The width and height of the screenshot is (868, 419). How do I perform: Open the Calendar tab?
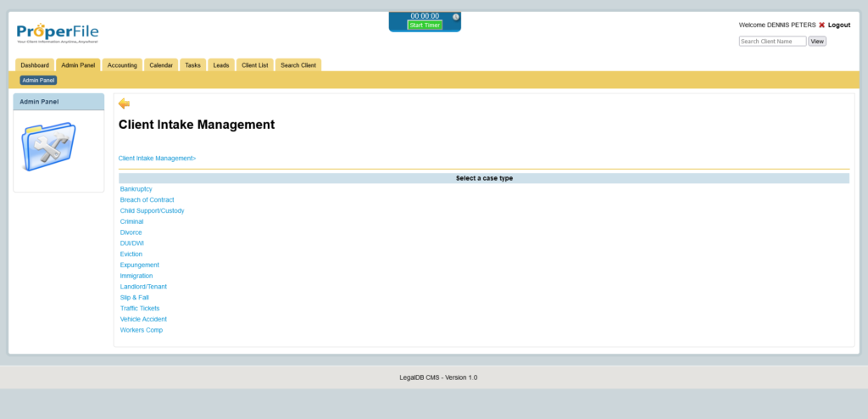click(161, 65)
